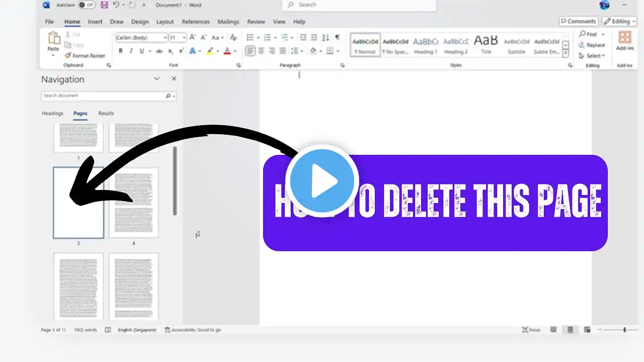
Task: Open the Insert ribbon tab
Action: (95, 22)
